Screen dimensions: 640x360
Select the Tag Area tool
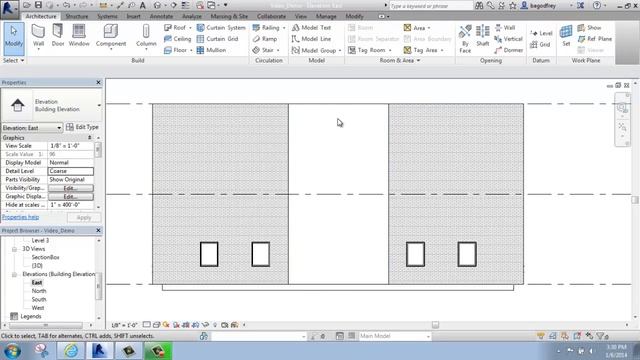point(423,50)
